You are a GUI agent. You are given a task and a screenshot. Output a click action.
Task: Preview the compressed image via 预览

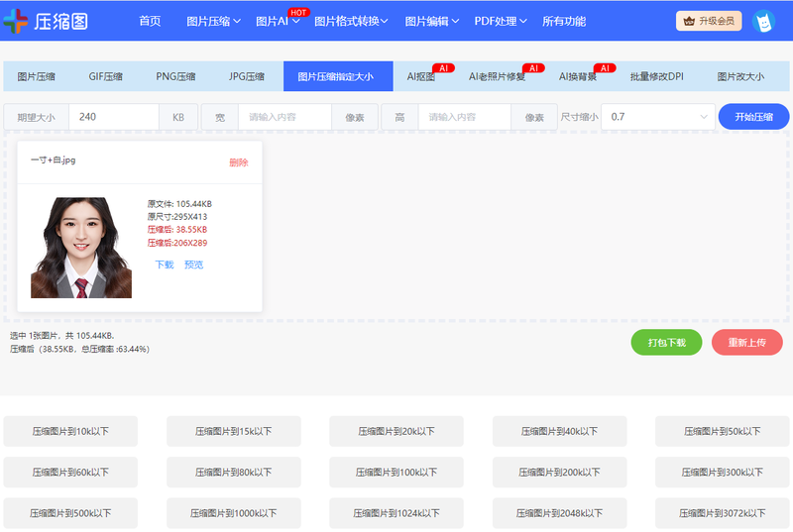tap(193, 265)
